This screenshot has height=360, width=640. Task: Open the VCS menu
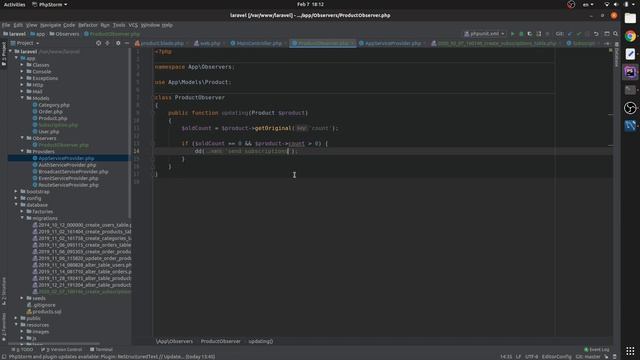133,25
